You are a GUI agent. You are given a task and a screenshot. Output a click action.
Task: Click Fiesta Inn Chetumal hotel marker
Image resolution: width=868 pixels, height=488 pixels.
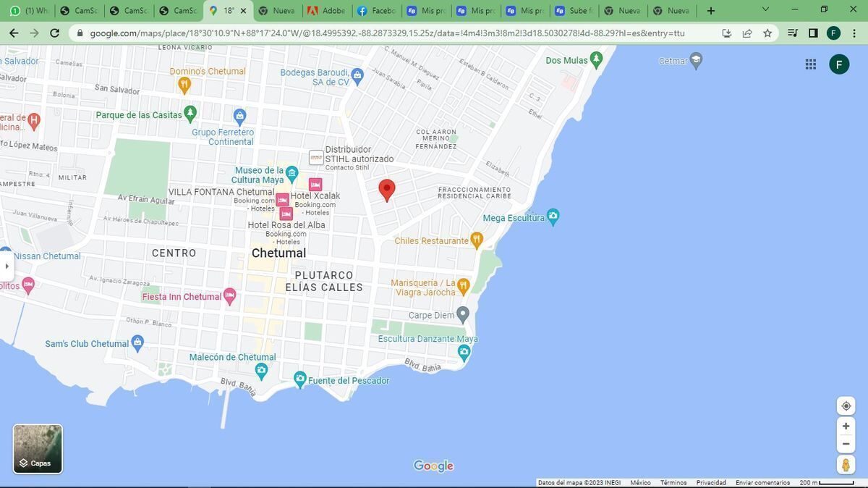click(230, 295)
